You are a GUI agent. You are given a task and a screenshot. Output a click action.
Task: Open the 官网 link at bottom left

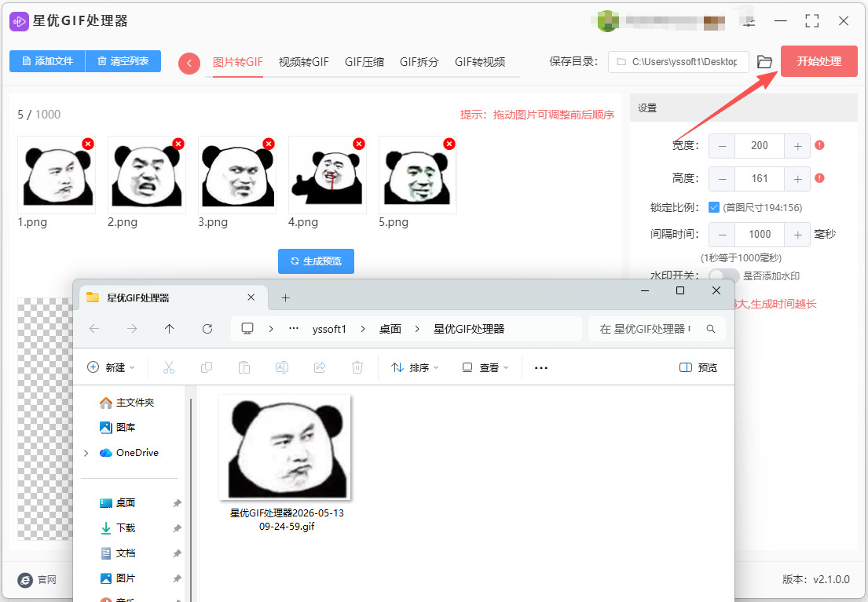coord(37,579)
